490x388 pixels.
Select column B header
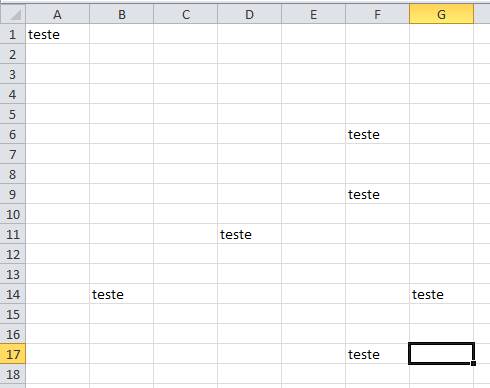pyautogui.click(x=122, y=14)
